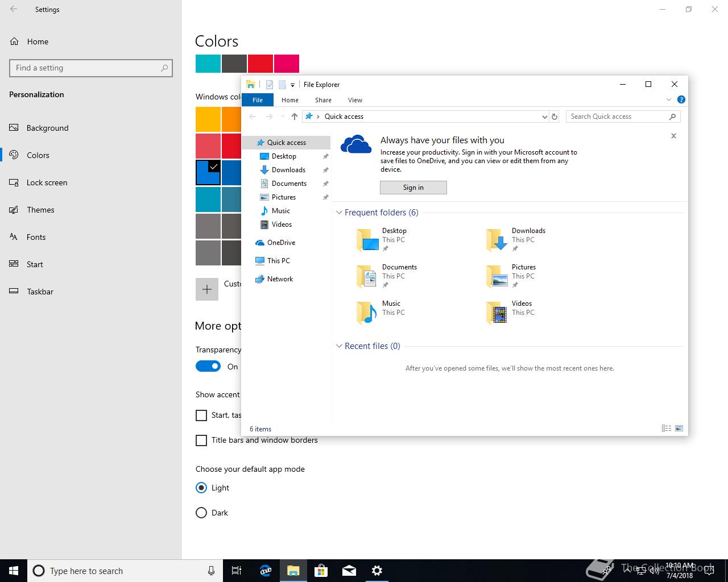Click File Explorer help question mark icon
The image size is (728, 582).
pyautogui.click(x=681, y=99)
